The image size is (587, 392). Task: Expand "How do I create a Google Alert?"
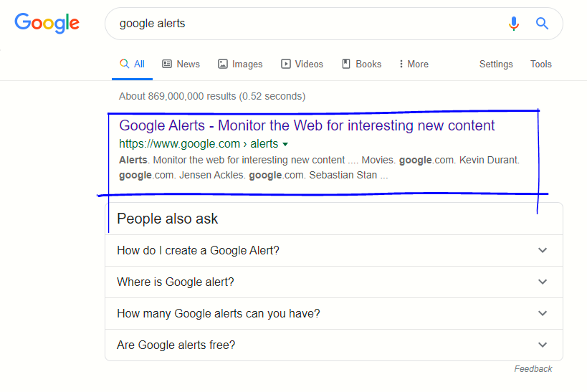click(543, 250)
